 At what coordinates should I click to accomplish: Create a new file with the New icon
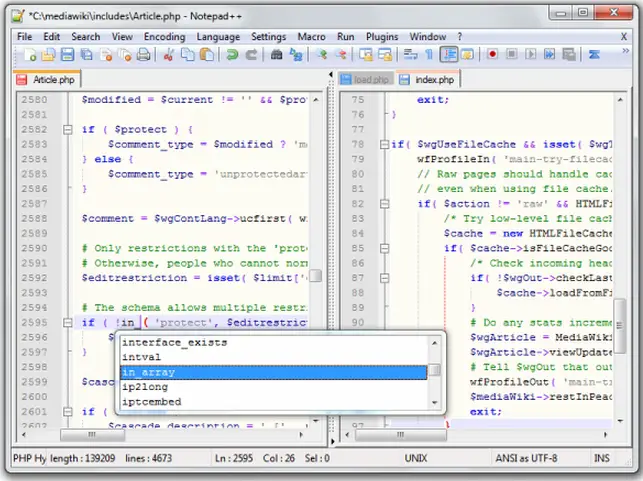click(30, 55)
